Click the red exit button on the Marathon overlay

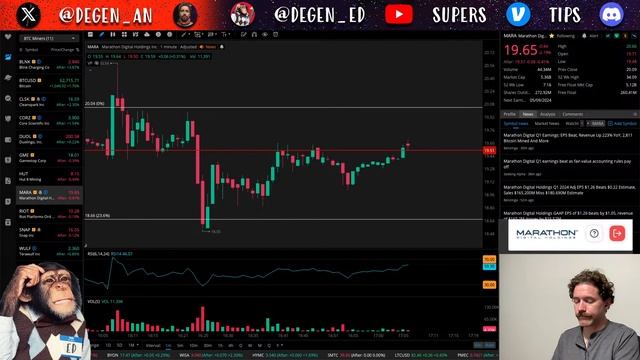pos(617,233)
